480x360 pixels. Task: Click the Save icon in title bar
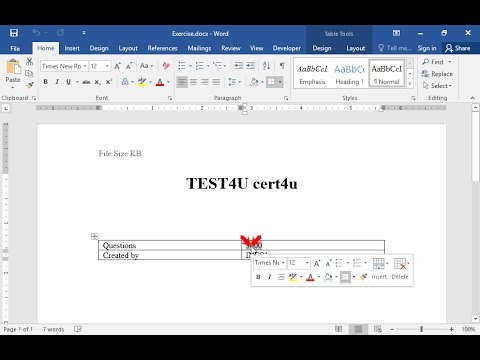(x=14, y=33)
